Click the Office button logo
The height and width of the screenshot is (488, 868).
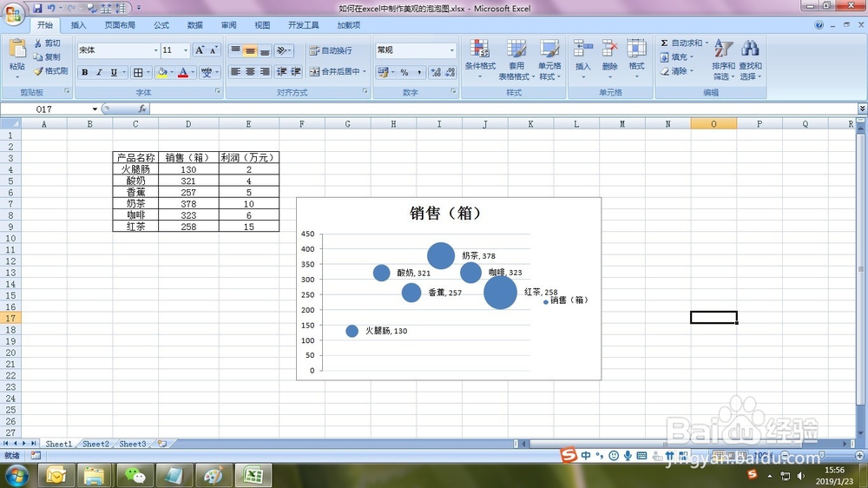(13, 13)
